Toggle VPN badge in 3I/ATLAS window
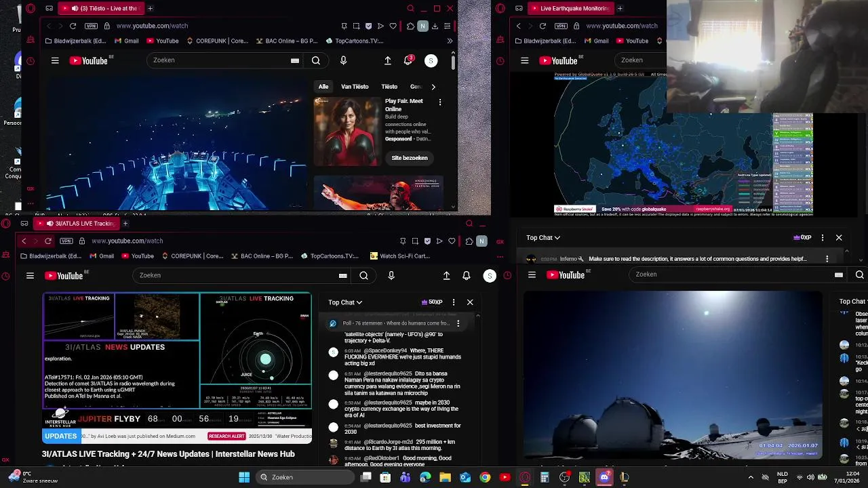 (x=66, y=241)
